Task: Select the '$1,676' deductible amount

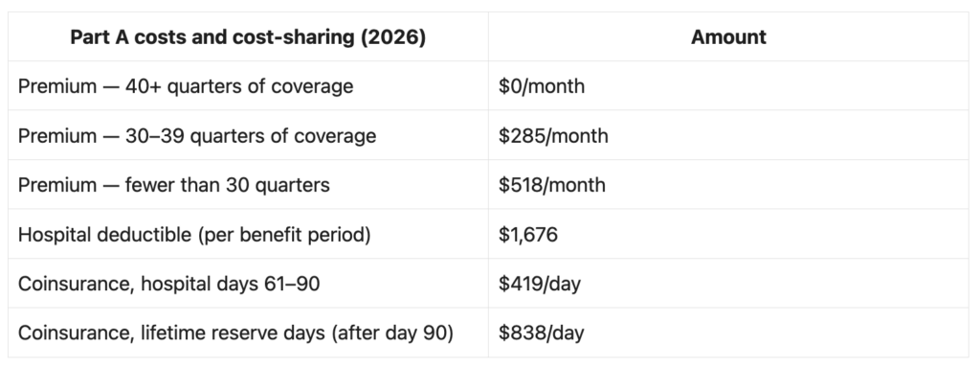Action: pyautogui.click(x=528, y=235)
